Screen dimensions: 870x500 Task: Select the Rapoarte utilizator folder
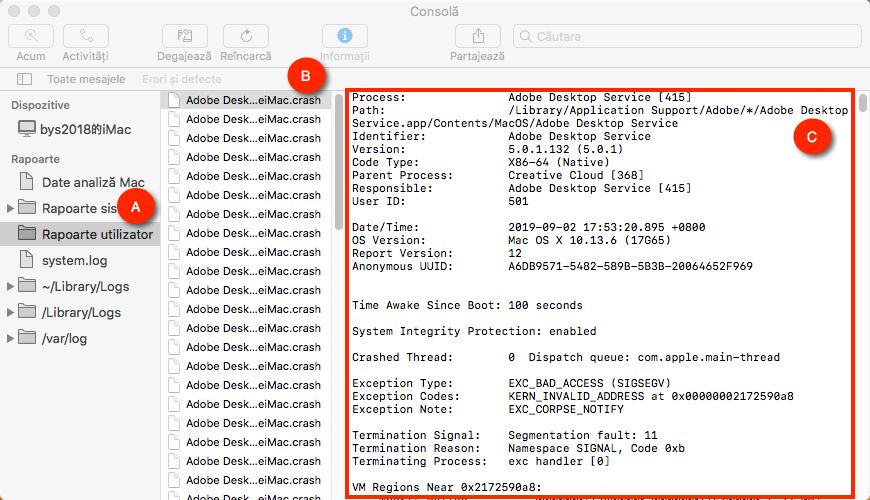(x=80, y=234)
